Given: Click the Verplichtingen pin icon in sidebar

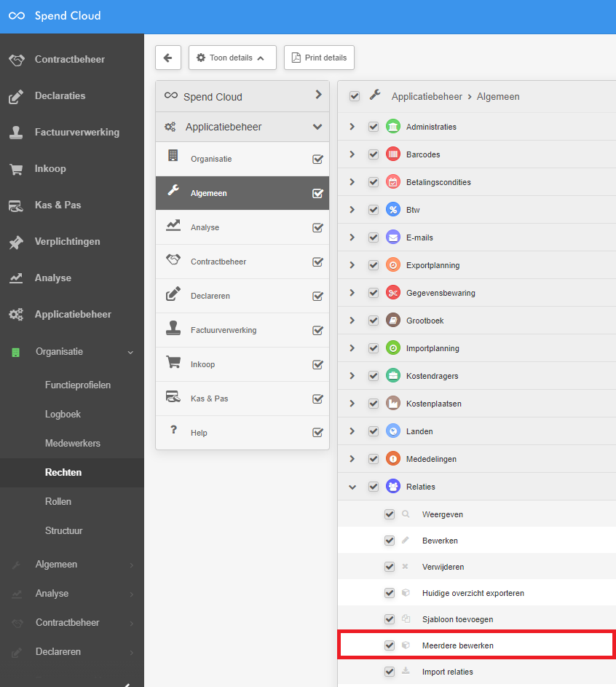Looking at the screenshot, I should [x=16, y=242].
